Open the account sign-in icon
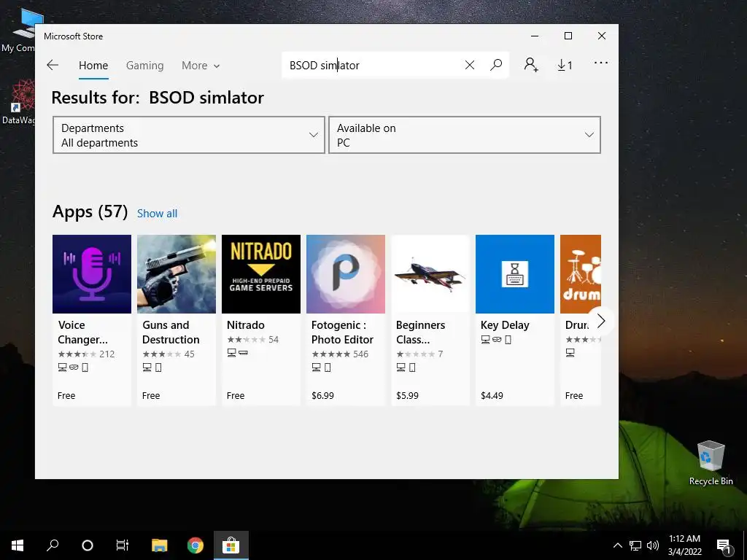Screen dimensions: 747x560 pos(531,65)
